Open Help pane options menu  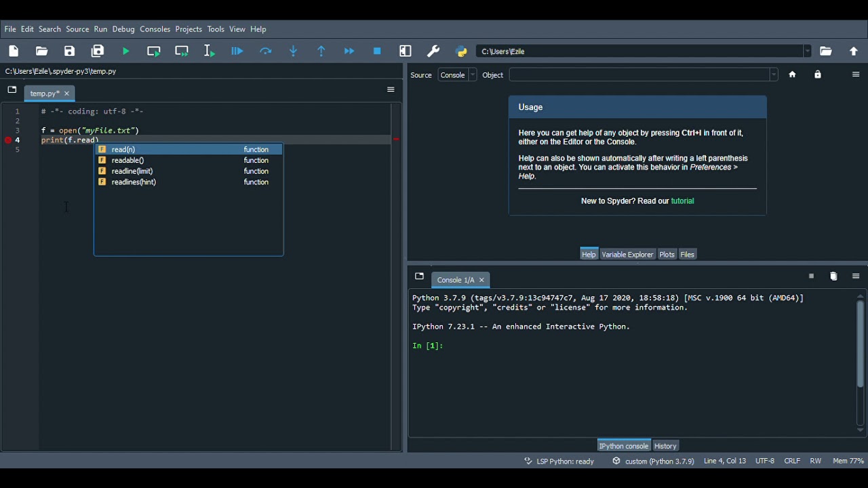tap(856, 75)
